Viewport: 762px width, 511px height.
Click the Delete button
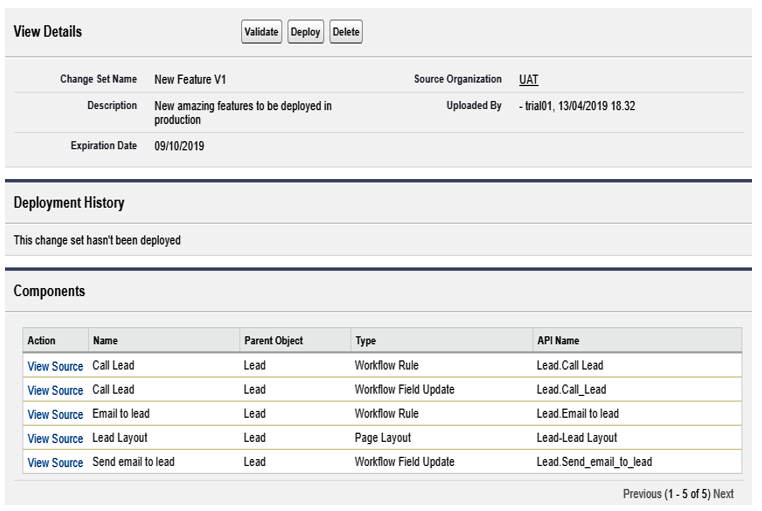click(x=346, y=32)
